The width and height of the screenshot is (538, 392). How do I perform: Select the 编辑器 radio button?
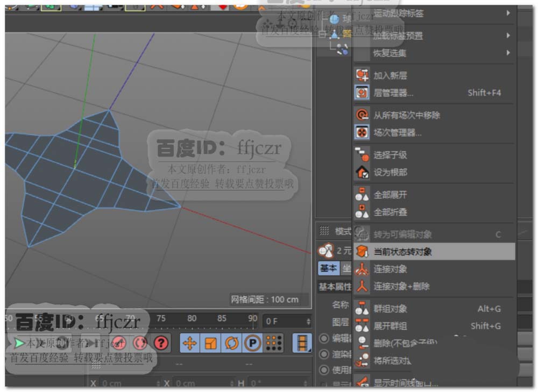(x=324, y=339)
